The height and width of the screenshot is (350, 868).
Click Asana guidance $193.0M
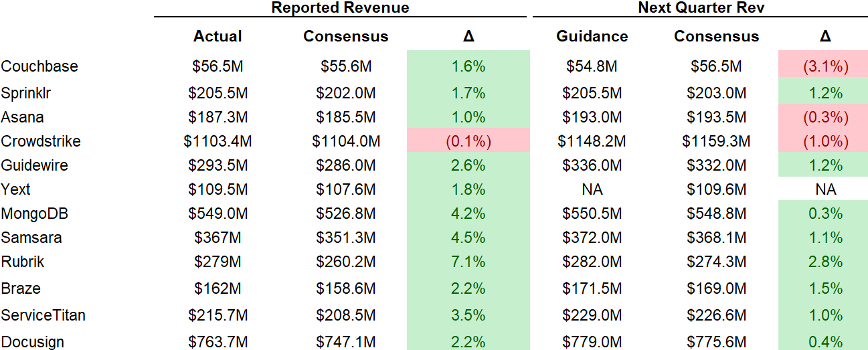point(592,117)
